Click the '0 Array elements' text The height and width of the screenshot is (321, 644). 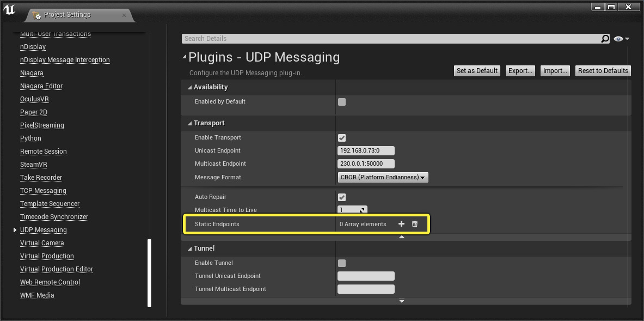coord(363,224)
